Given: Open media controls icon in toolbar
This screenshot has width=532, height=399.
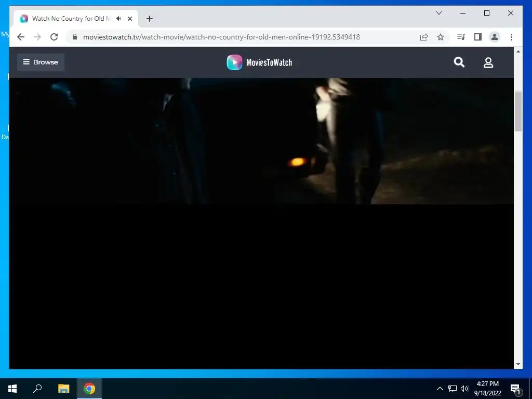Looking at the screenshot, I should click(461, 37).
